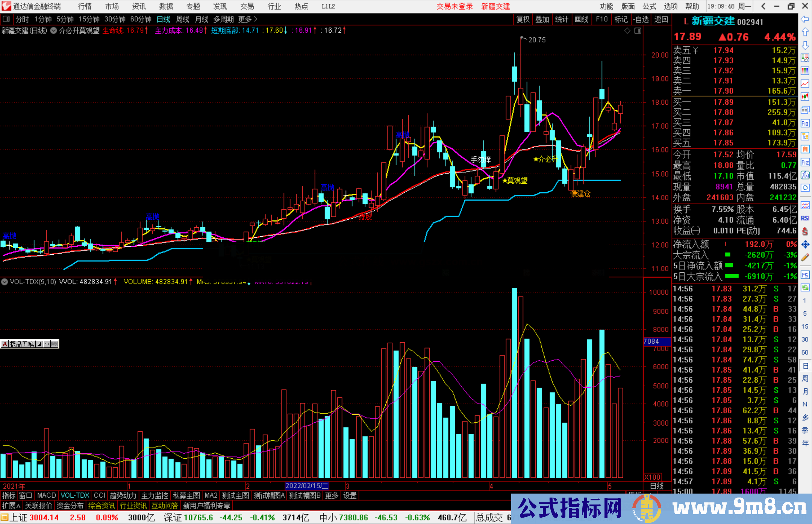The width and height of the screenshot is (812, 524).
Task: Click the 复权 button
Action: coord(523,19)
